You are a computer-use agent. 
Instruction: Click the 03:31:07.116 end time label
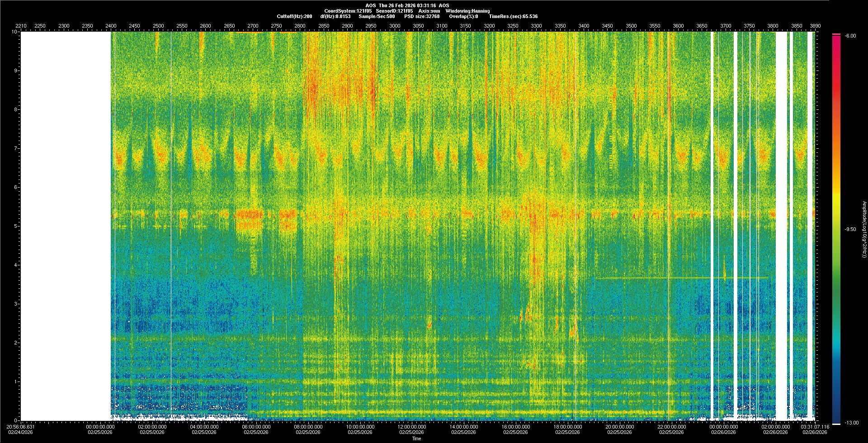coord(815,427)
